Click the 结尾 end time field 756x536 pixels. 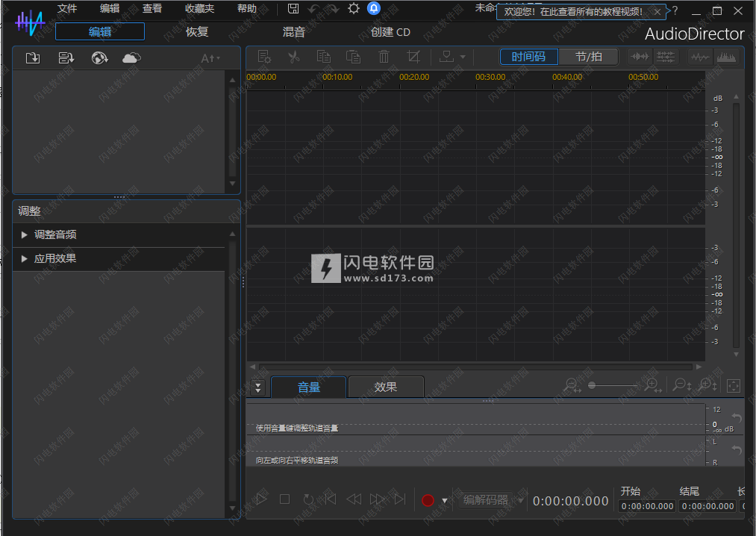707,506
